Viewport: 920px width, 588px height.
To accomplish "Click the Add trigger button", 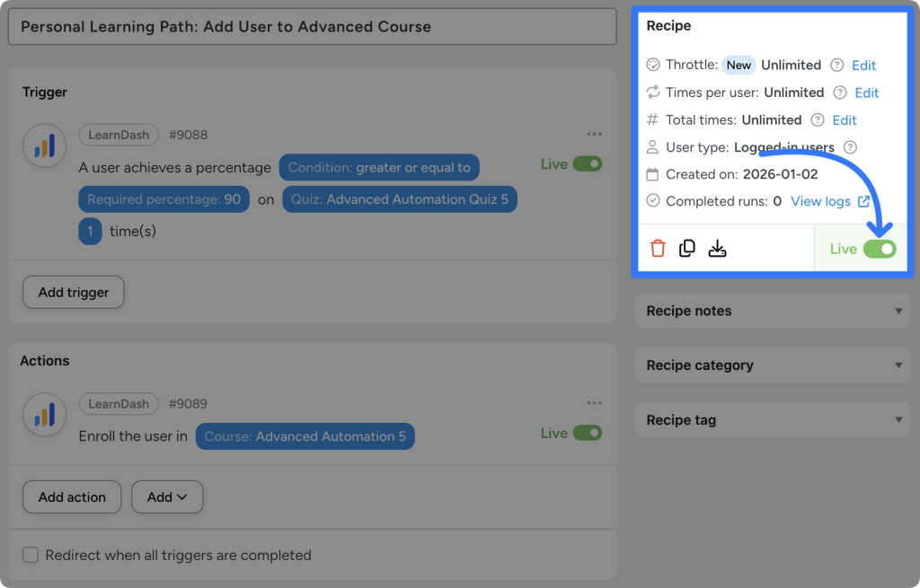I will [73, 292].
